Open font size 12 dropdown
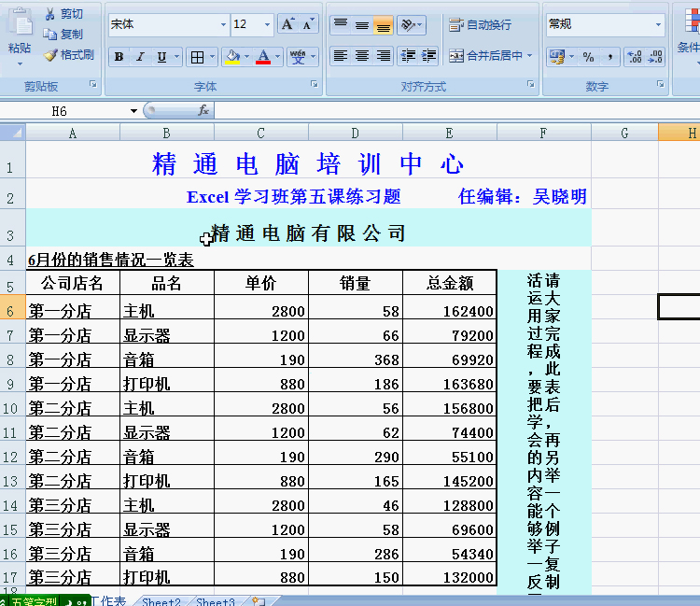This screenshot has height=606, width=700. 268,24
